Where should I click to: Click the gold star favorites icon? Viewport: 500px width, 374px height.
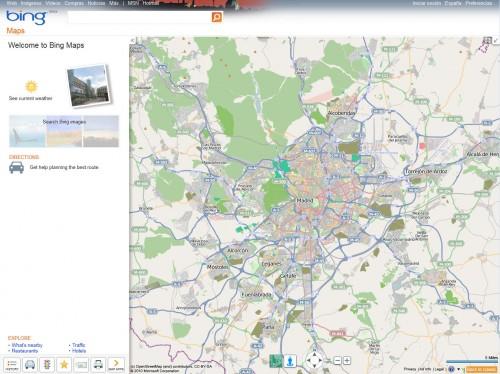coord(64,365)
